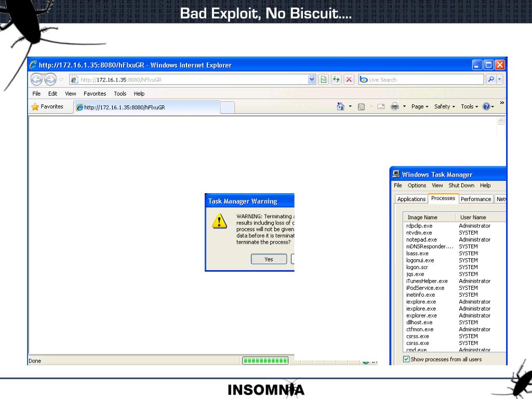Click the red Stop loading icon
Viewport: 532px width, 399px height.
pos(349,79)
